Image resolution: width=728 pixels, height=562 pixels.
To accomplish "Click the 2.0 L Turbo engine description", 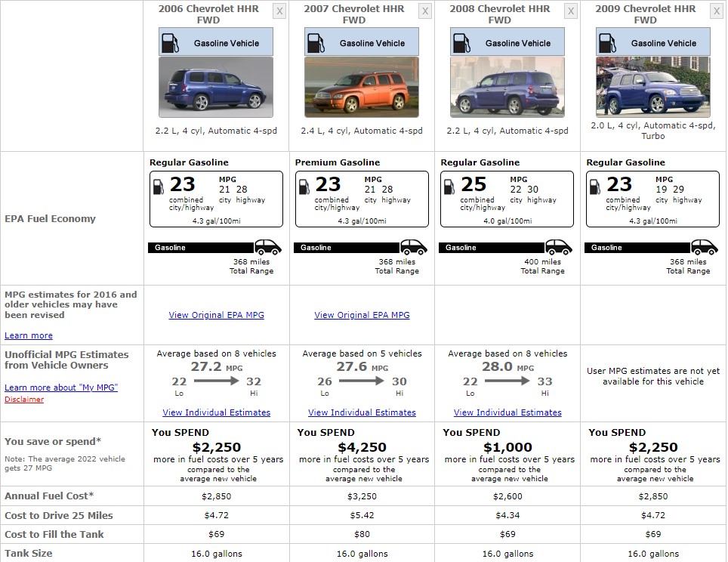I will [x=653, y=131].
